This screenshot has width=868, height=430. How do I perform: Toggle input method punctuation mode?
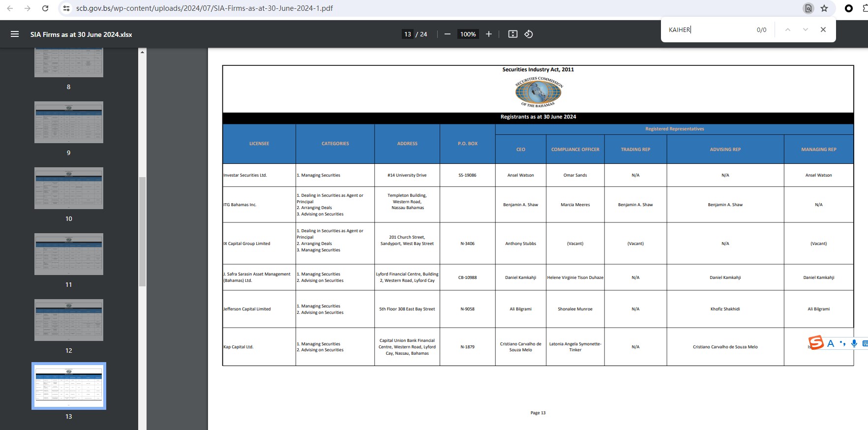(843, 343)
